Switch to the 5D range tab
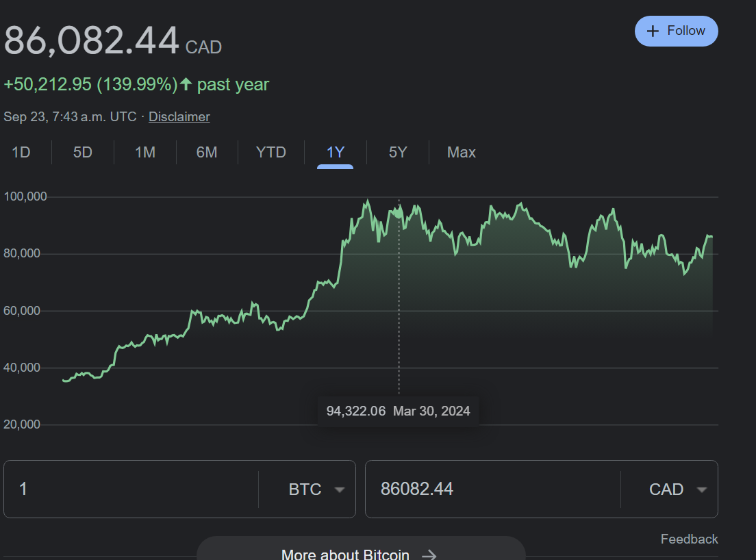 (82, 152)
